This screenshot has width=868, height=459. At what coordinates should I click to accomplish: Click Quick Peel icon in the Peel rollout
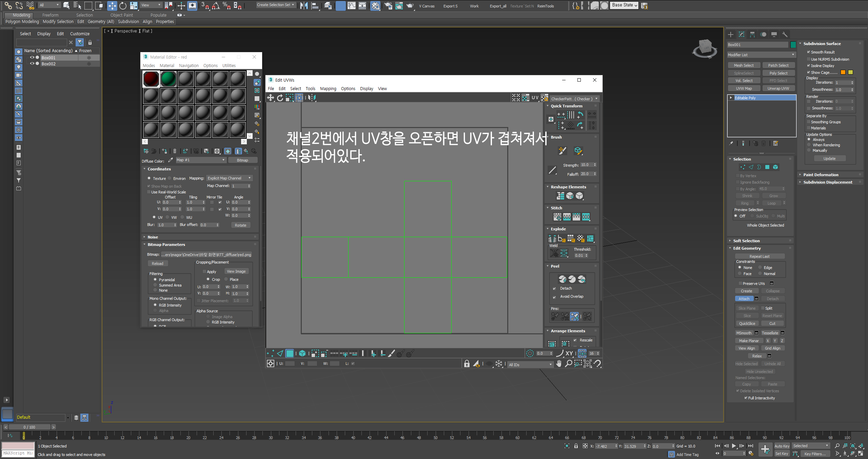pos(563,279)
